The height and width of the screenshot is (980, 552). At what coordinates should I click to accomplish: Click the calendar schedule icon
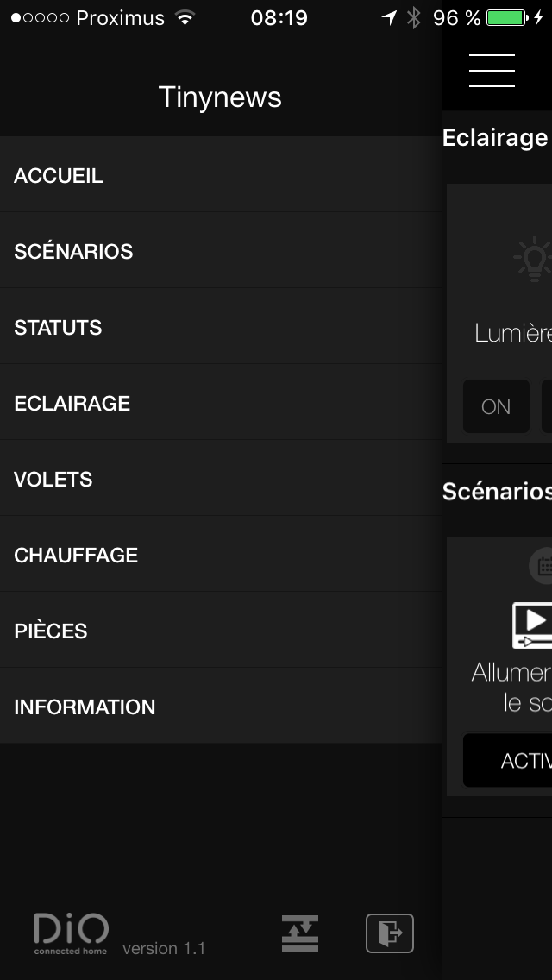pyautogui.click(x=542, y=566)
